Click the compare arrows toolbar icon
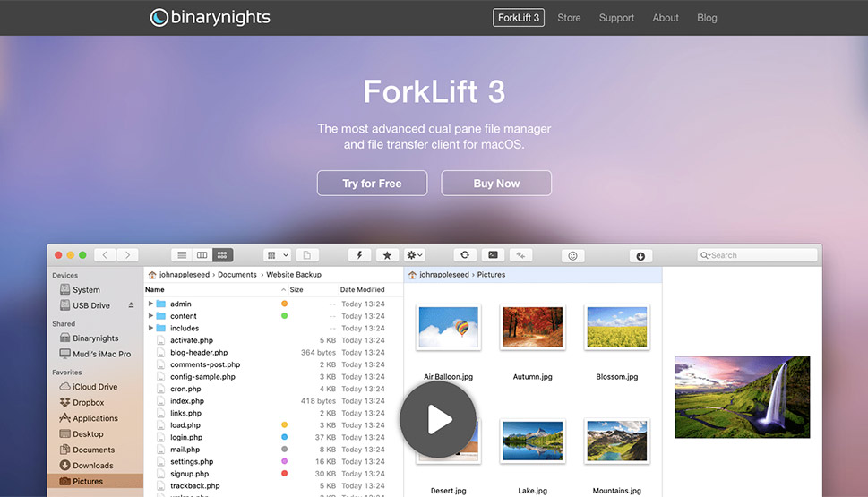868x497 pixels. (x=521, y=255)
